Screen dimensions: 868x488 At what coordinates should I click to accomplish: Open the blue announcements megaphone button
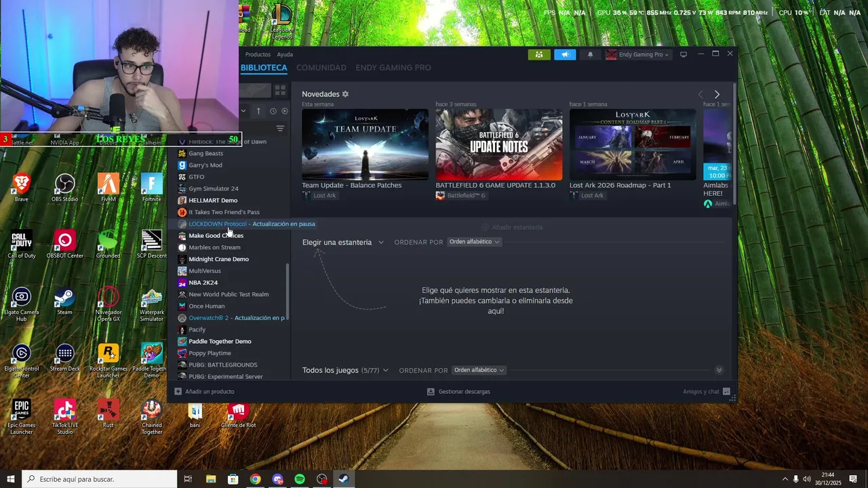(x=564, y=55)
